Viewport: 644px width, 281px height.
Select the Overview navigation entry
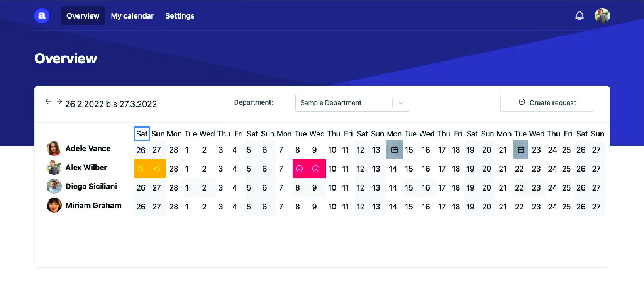(82, 16)
